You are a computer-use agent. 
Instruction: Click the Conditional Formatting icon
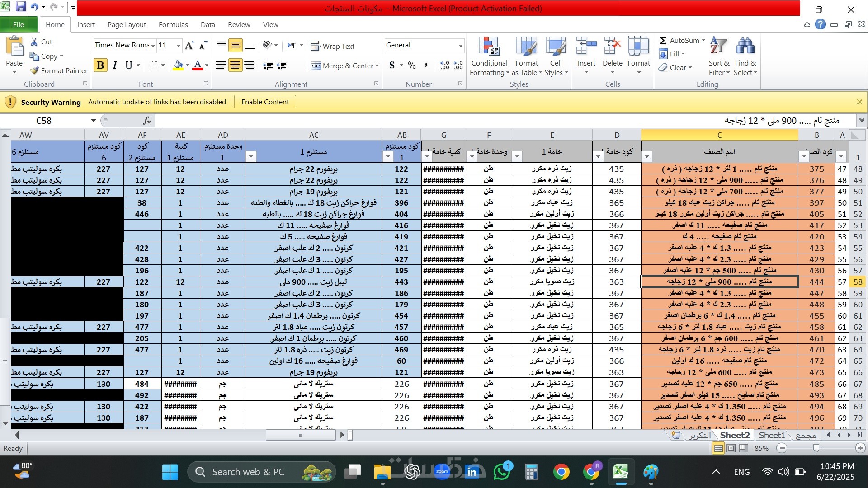point(489,47)
